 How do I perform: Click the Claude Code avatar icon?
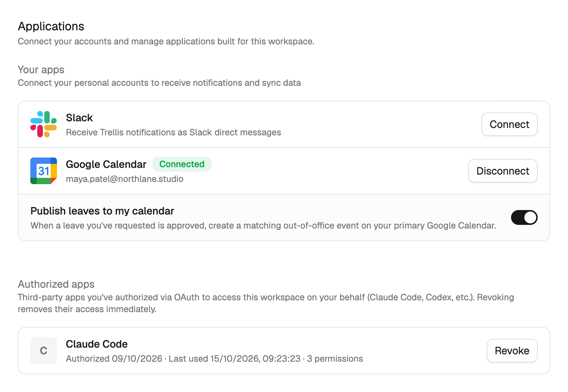click(44, 351)
